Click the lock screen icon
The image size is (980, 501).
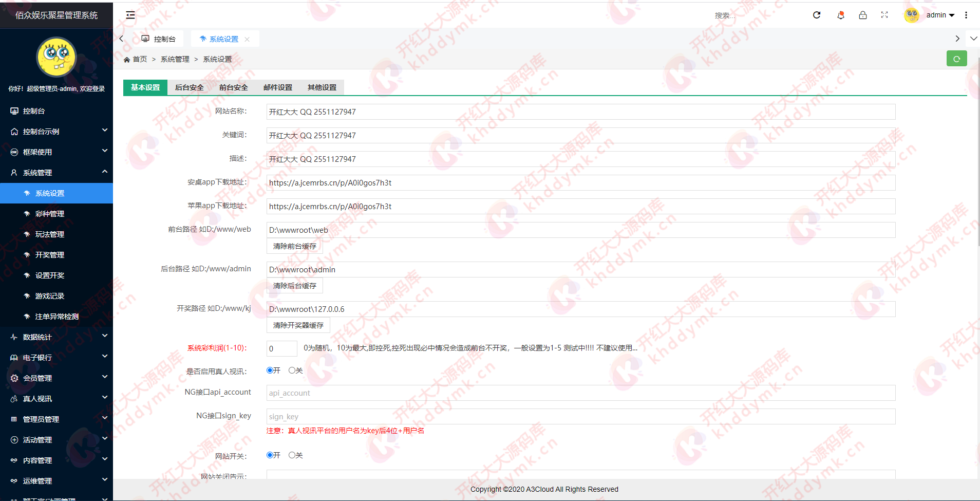[x=863, y=15]
